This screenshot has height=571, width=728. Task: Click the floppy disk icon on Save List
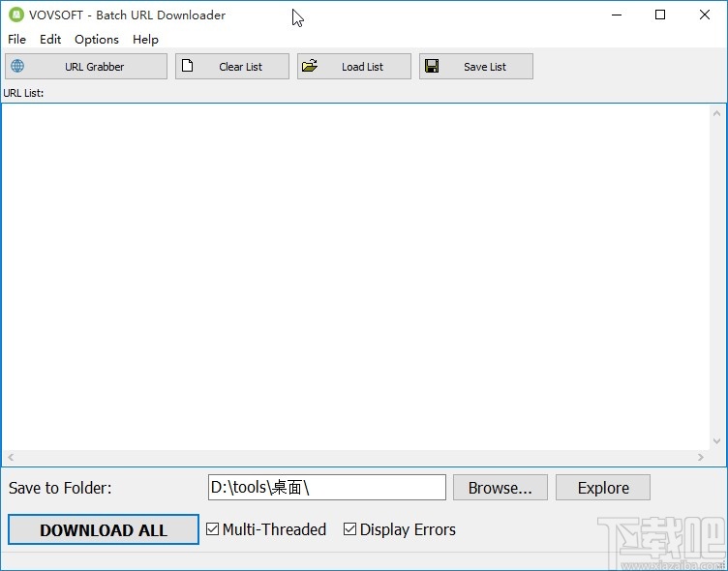coord(432,66)
